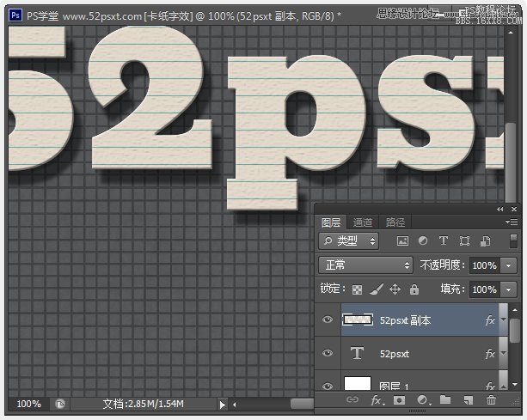Filter layers by shape icon
The height and width of the screenshot is (420, 527).
point(464,240)
